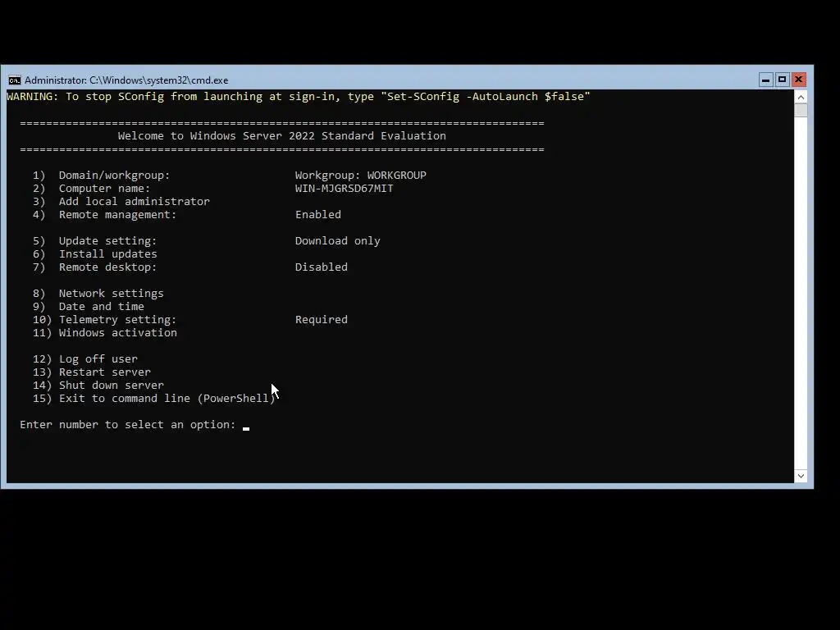Image resolution: width=840 pixels, height=630 pixels.
Task: Click the scrollbar up arrow
Action: coord(801,97)
